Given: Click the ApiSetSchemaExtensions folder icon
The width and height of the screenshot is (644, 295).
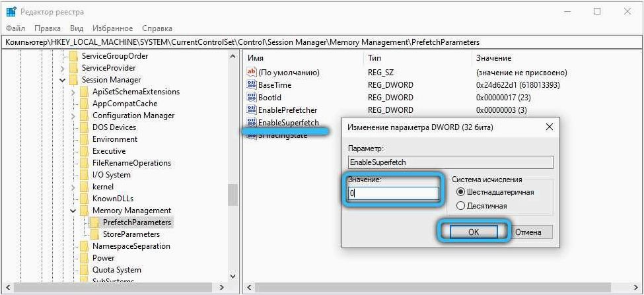Looking at the screenshot, I should pyautogui.click(x=84, y=92).
